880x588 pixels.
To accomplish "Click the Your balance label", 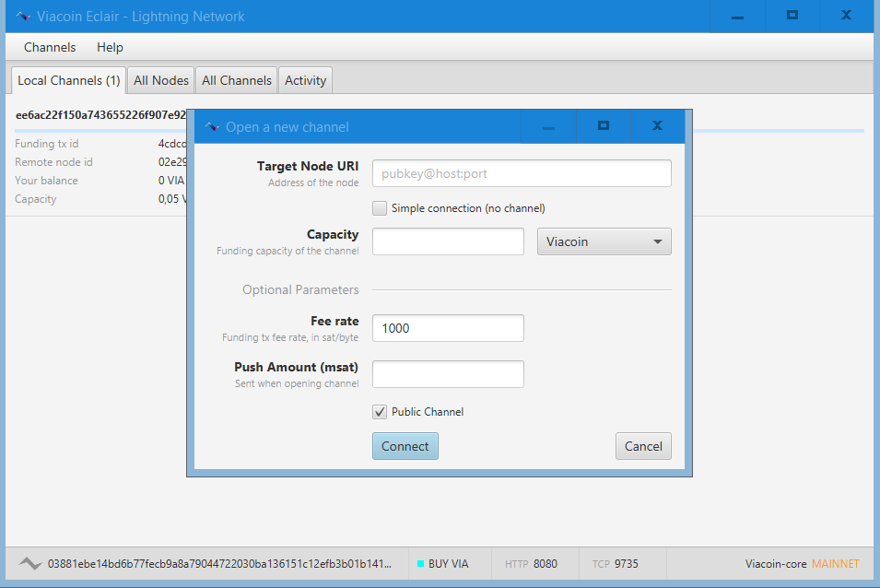I will 47,181.
